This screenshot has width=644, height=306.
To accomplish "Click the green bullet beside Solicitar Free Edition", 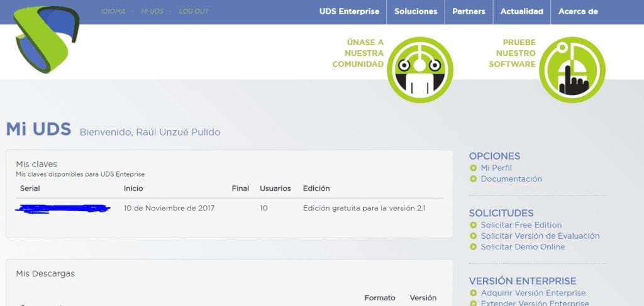I will [474, 225].
